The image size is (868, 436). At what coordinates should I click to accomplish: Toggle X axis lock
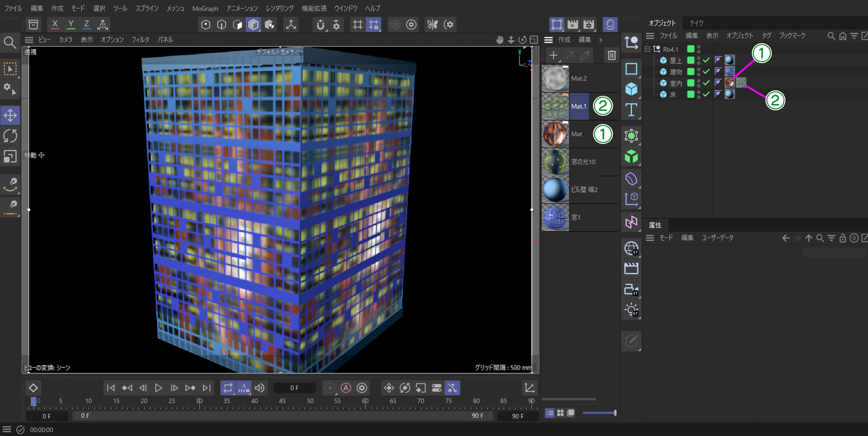click(x=55, y=25)
